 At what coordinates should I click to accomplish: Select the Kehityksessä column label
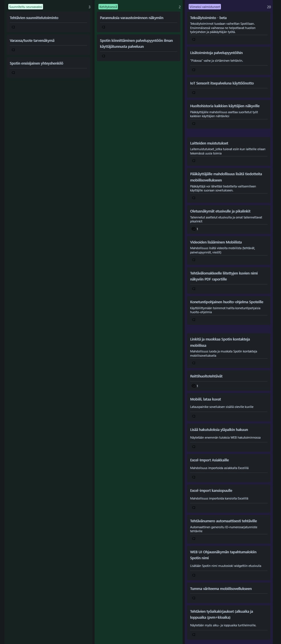click(108, 7)
